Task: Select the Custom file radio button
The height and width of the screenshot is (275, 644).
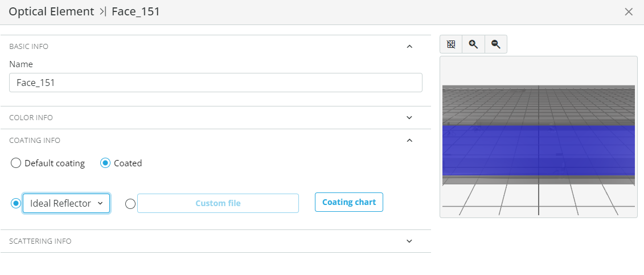Action: pos(130,204)
